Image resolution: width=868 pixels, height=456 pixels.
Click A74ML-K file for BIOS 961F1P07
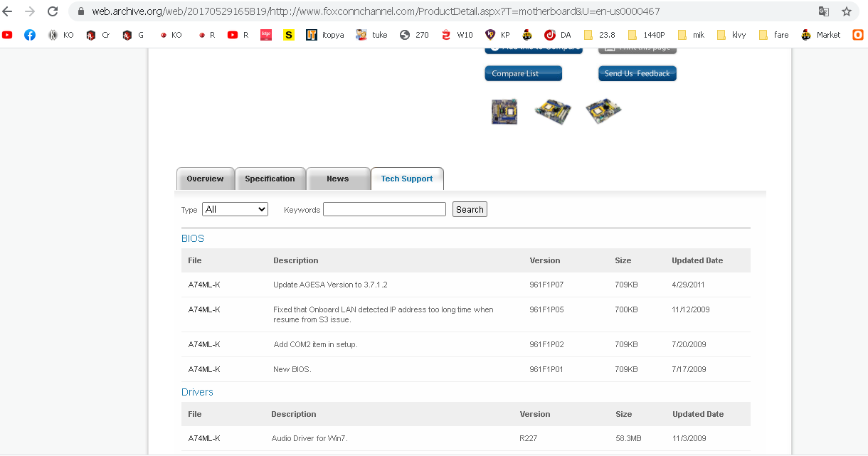(204, 285)
